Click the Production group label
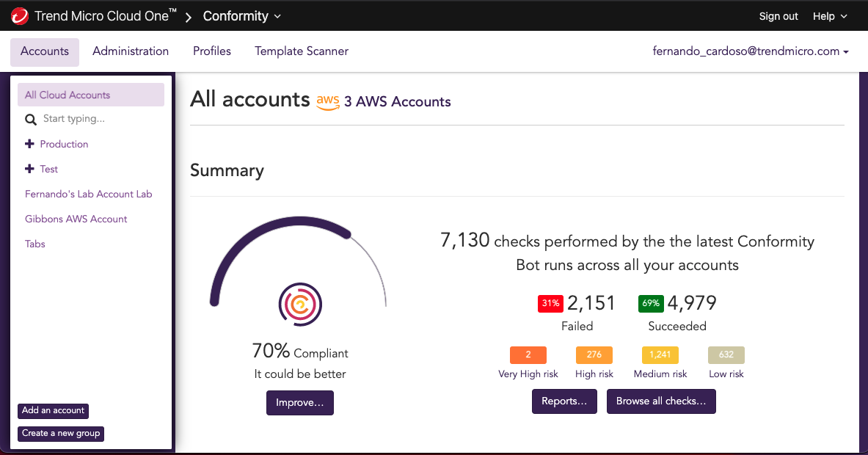 tap(65, 144)
